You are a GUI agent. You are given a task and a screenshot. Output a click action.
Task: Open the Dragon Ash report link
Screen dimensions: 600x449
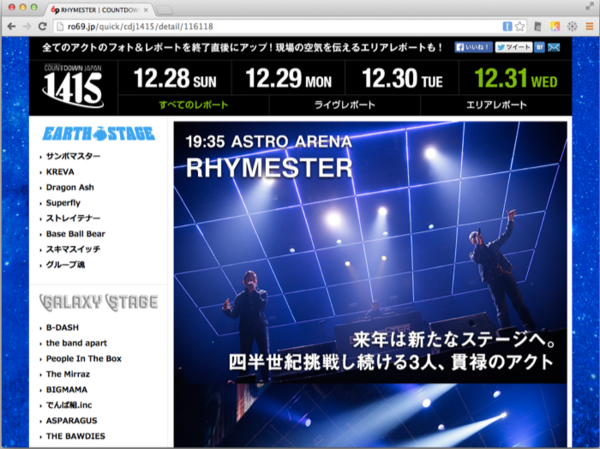(x=70, y=187)
